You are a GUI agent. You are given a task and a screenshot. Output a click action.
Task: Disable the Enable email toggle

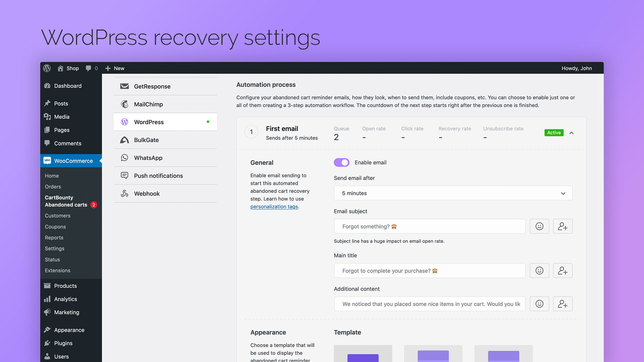(x=342, y=162)
